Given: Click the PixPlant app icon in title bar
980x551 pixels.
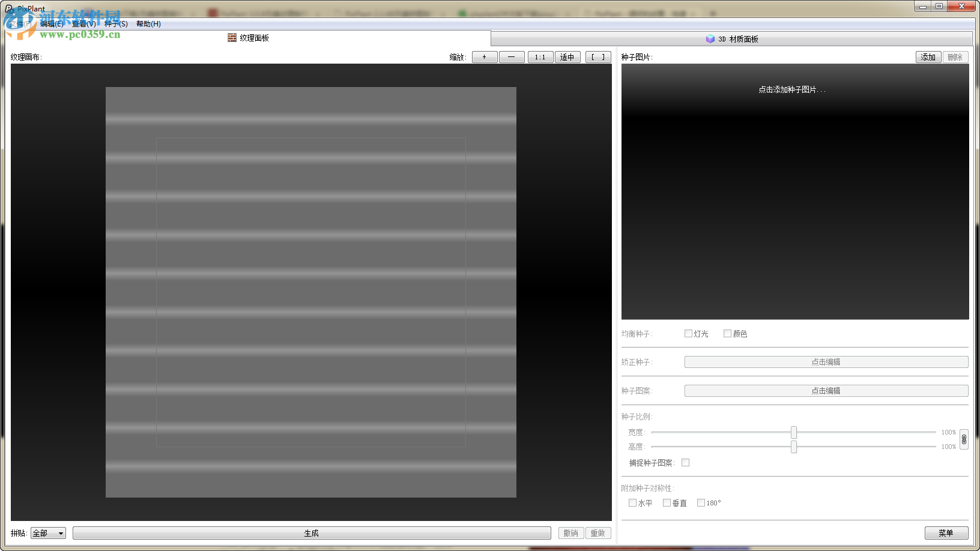Looking at the screenshot, I should click(9, 9).
